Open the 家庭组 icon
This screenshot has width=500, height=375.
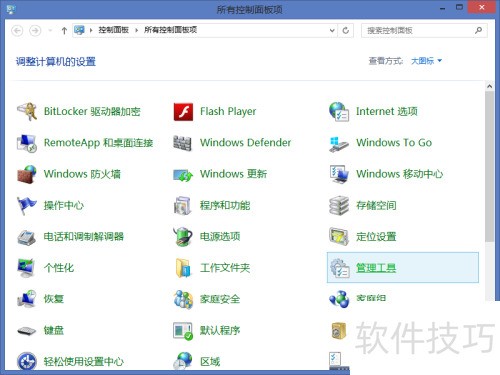pyautogui.click(x=339, y=299)
